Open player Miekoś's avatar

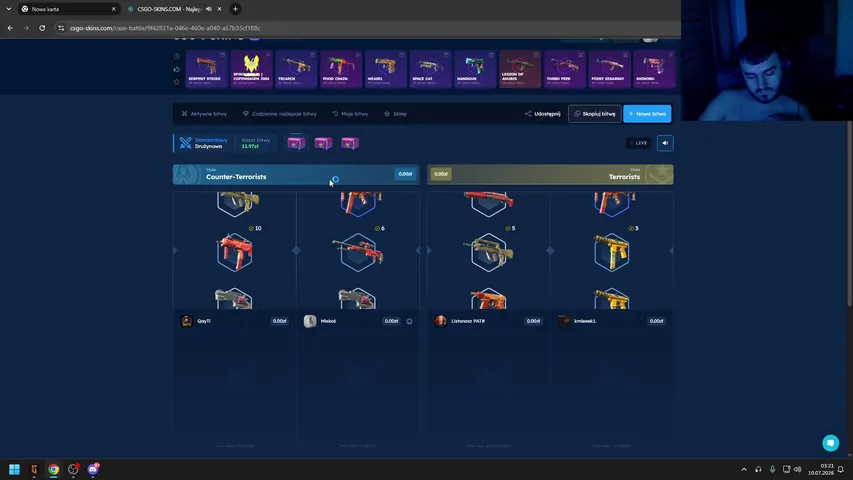310,321
